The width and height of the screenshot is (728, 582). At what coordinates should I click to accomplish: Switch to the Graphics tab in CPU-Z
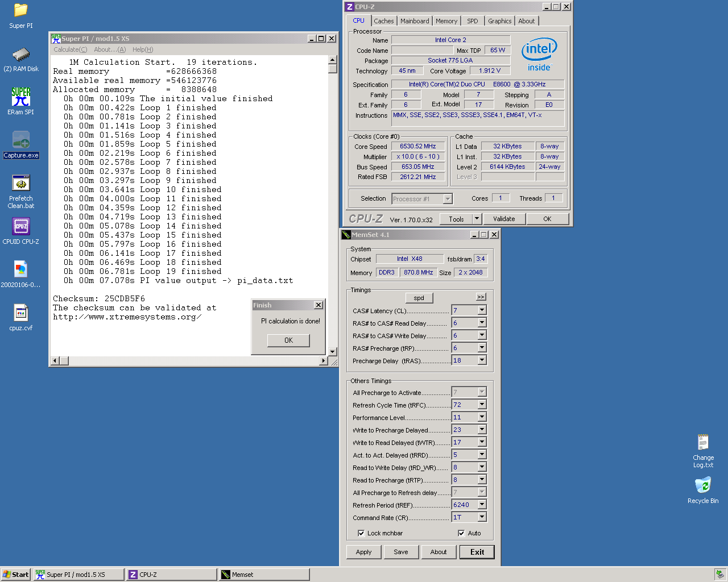click(499, 21)
